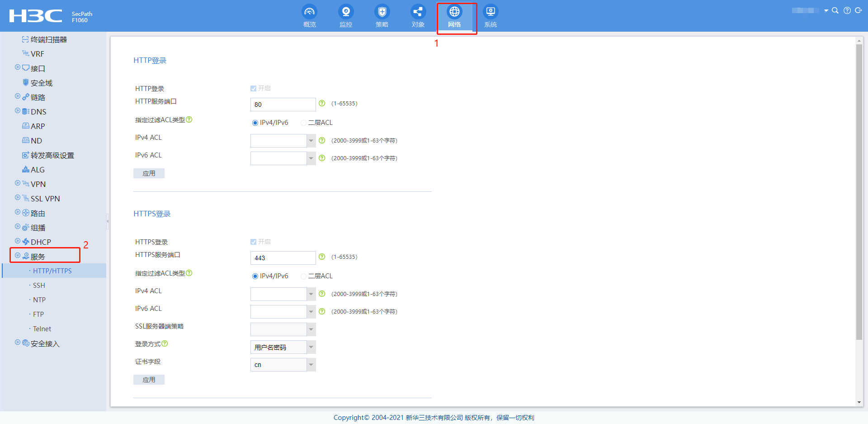Click help icon next to HTTPS服务端口 field
Screen dimensions: 868x424
click(322, 257)
